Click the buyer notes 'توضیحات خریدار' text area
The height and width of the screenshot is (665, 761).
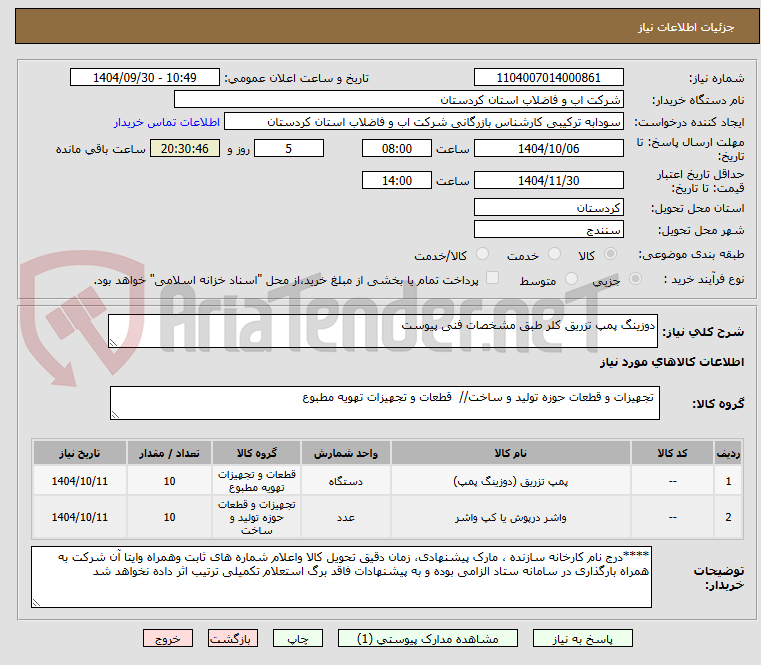[x=341, y=577]
